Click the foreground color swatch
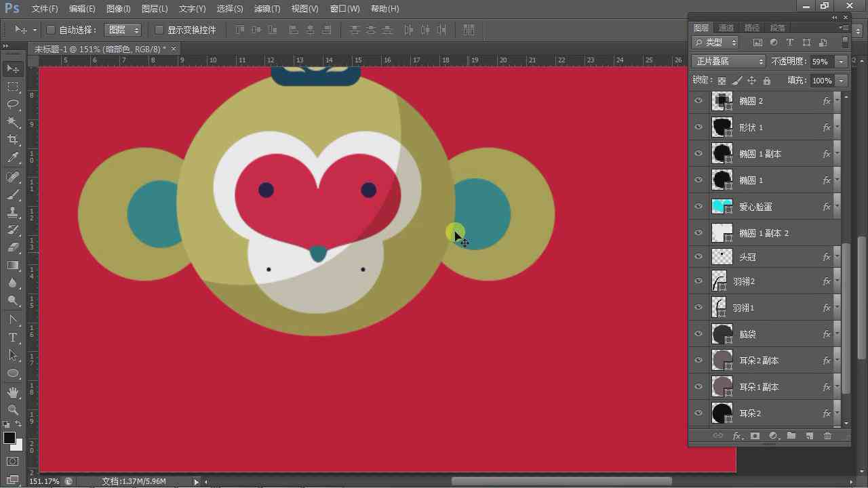 point(9,438)
